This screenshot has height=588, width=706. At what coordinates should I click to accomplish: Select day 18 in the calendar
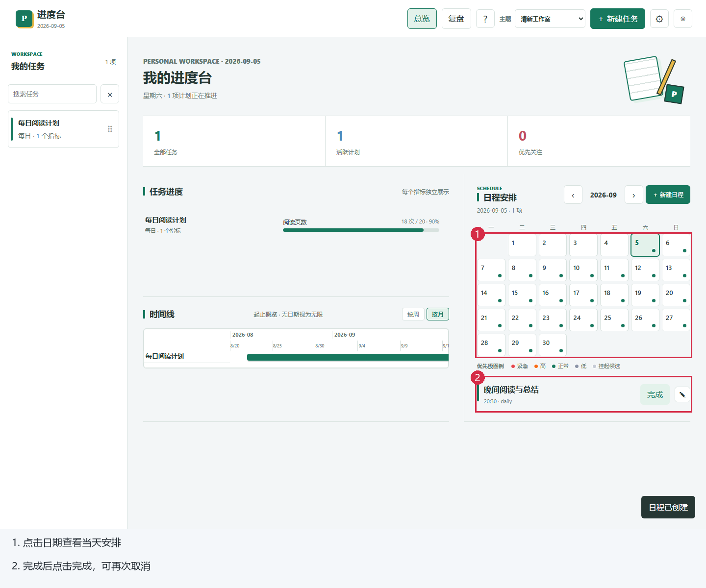(614, 295)
